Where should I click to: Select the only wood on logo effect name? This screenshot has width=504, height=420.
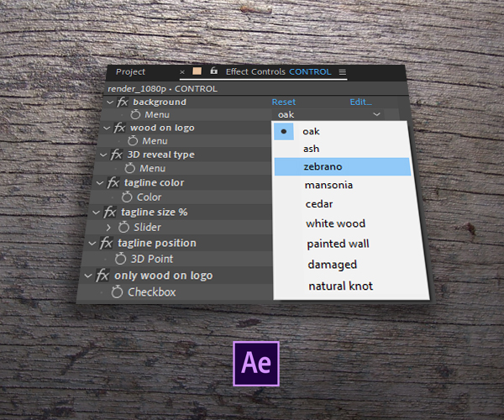click(x=164, y=276)
